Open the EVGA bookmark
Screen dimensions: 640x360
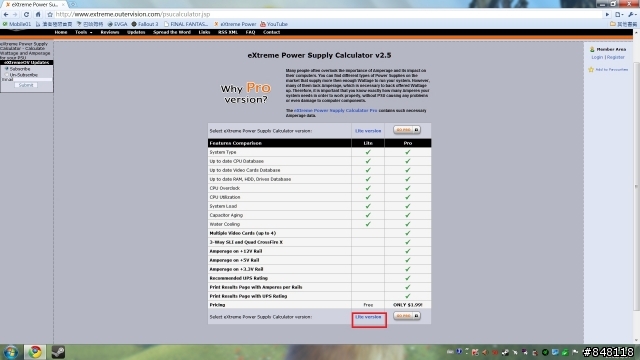118,24
